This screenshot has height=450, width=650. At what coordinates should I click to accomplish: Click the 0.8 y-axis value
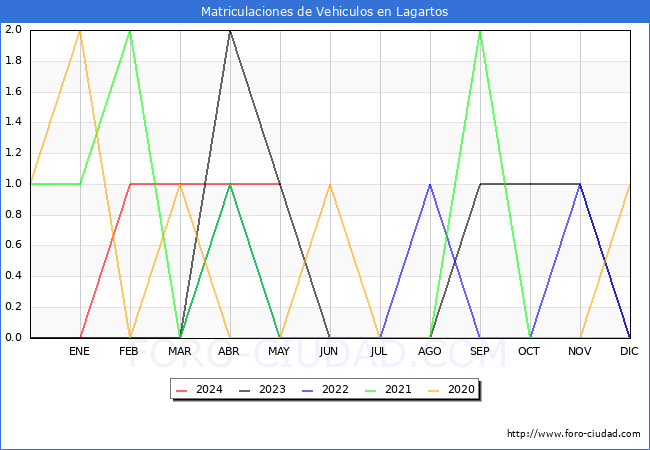click(13, 214)
